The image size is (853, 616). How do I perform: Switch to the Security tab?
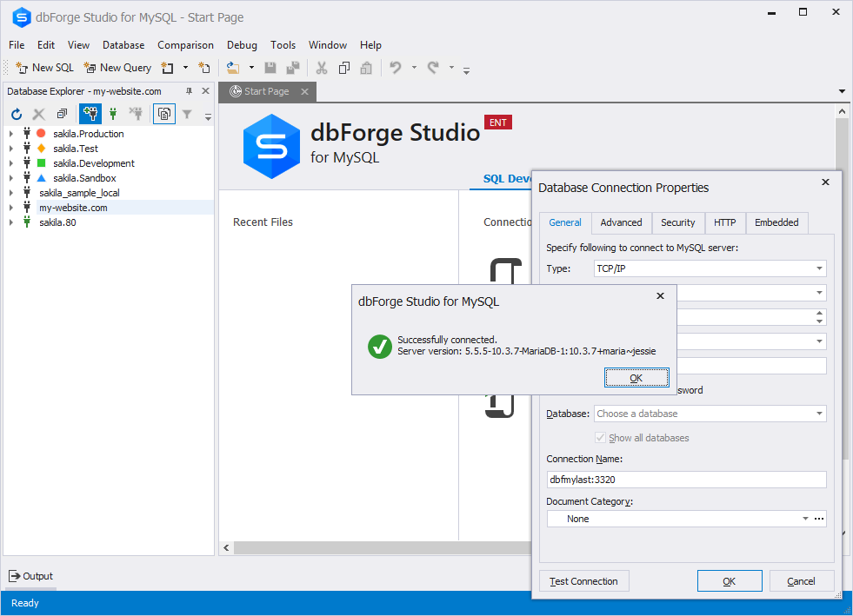coord(678,222)
